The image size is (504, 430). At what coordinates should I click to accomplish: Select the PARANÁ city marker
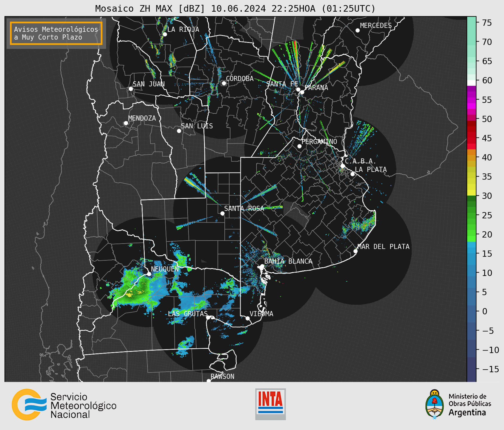pos(302,92)
